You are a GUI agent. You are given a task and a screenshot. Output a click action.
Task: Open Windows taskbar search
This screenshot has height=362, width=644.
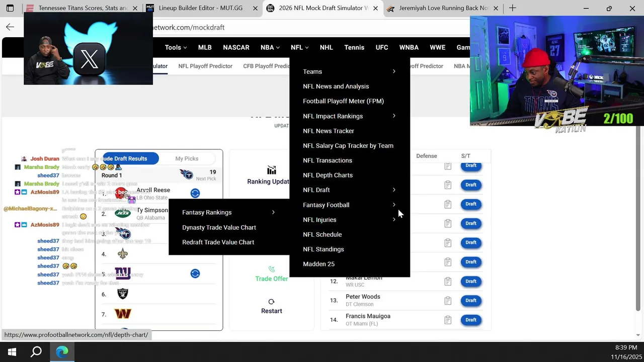click(x=36, y=352)
